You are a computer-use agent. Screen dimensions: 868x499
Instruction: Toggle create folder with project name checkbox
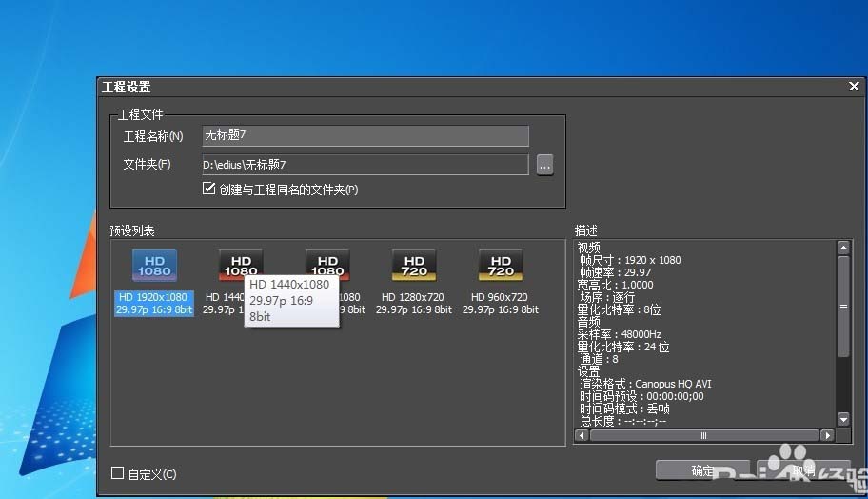coord(208,189)
